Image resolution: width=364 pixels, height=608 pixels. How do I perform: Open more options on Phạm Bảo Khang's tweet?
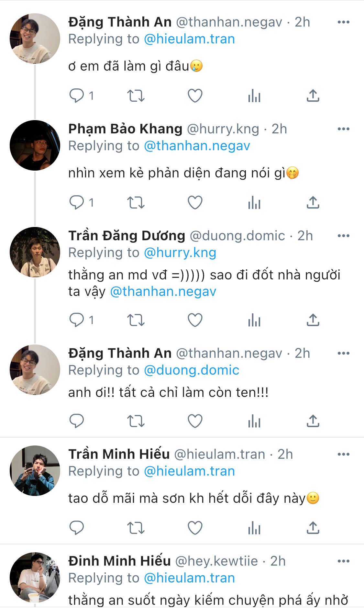coord(343,129)
